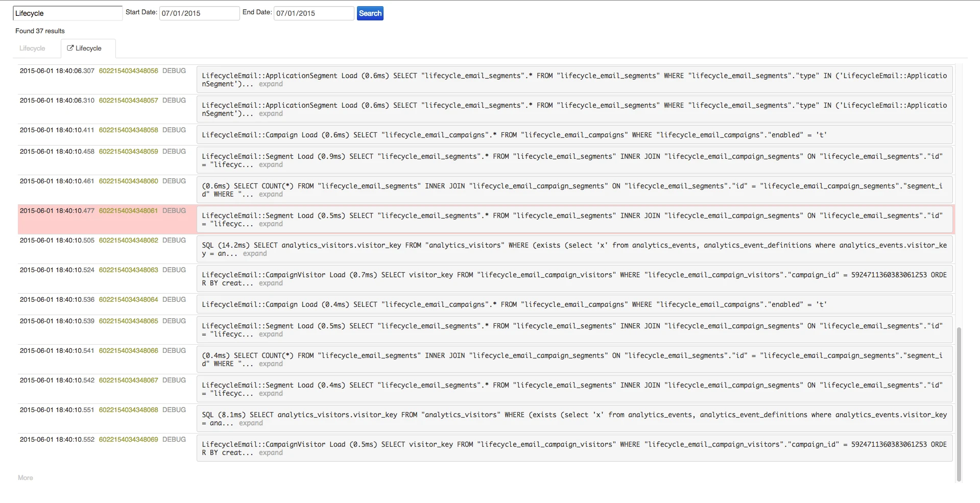980x503 pixels.
Task: Open log ID 6022154034348060
Action: (x=128, y=181)
